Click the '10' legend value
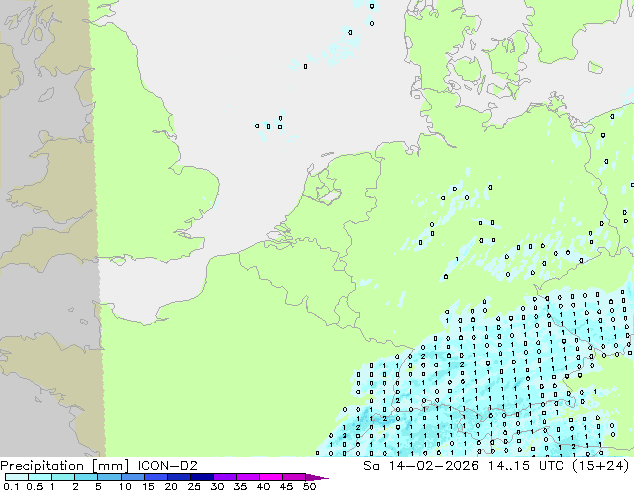Viewport: 634px width, 490px height. pos(125,486)
